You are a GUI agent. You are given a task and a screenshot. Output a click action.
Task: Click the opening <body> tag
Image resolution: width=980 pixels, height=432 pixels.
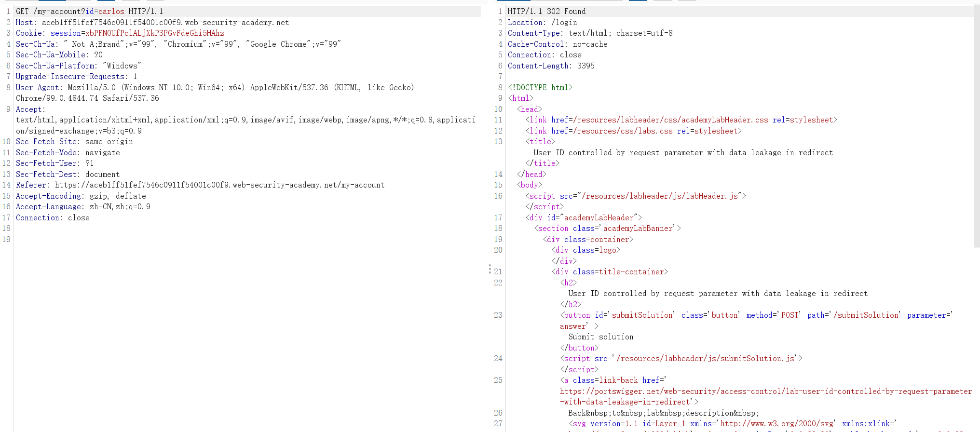click(530, 185)
